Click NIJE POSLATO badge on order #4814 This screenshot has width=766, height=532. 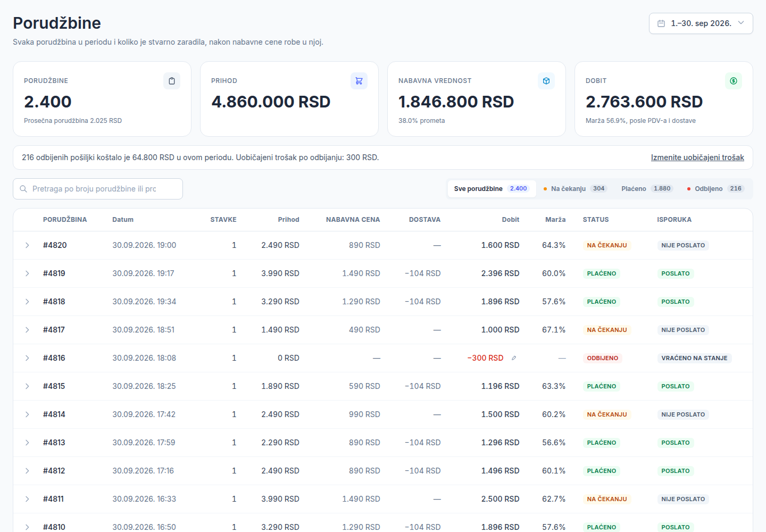pyautogui.click(x=683, y=414)
